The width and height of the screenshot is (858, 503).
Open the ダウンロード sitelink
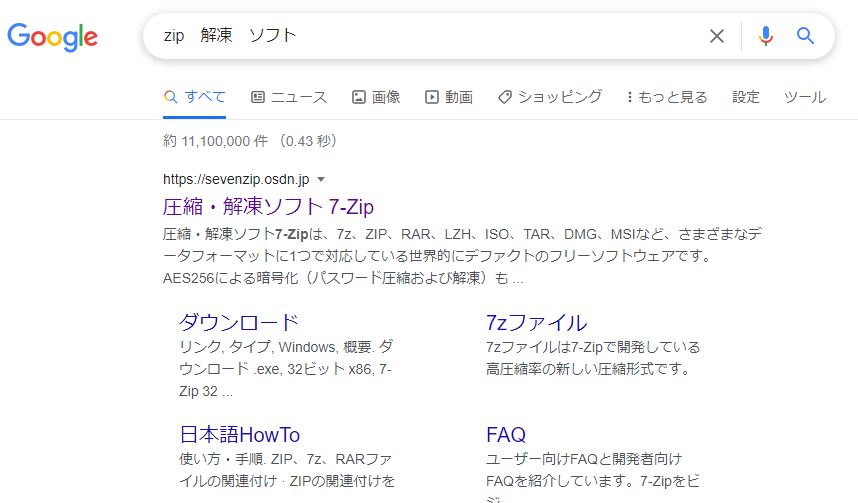pos(239,322)
